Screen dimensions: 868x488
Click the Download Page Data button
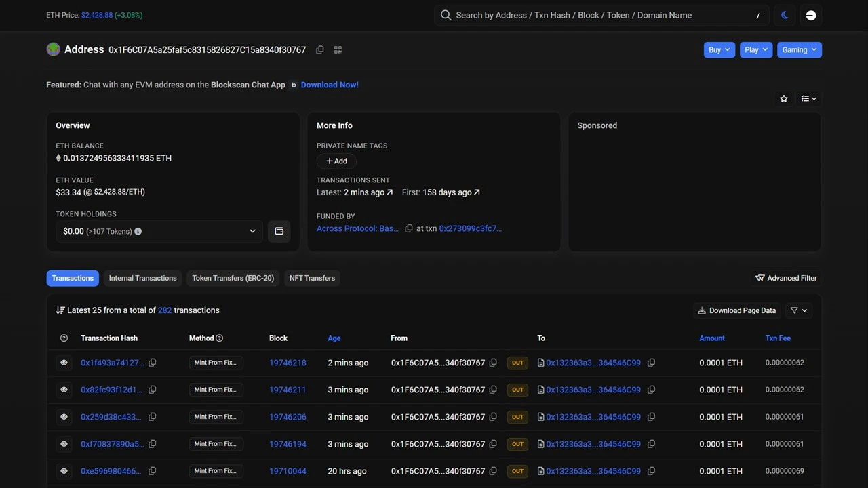click(x=736, y=310)
